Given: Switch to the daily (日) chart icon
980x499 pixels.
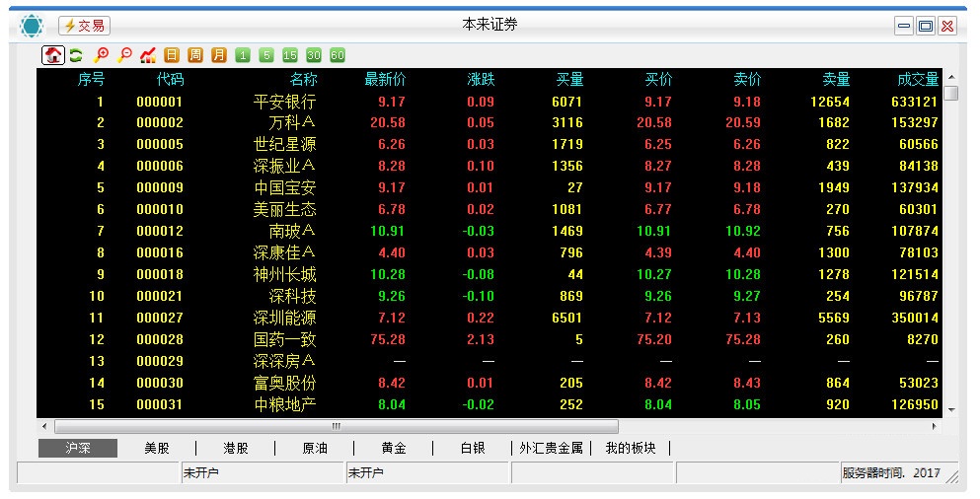Looking at the screenshot, I should click(172, 55).
